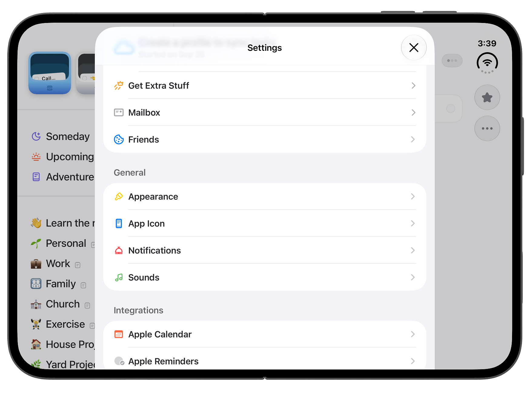The height and width of the screenshot is (394, 532).
Task: Open the round three-dots more button
Action: pyautogui.click(x=487, y=128)
